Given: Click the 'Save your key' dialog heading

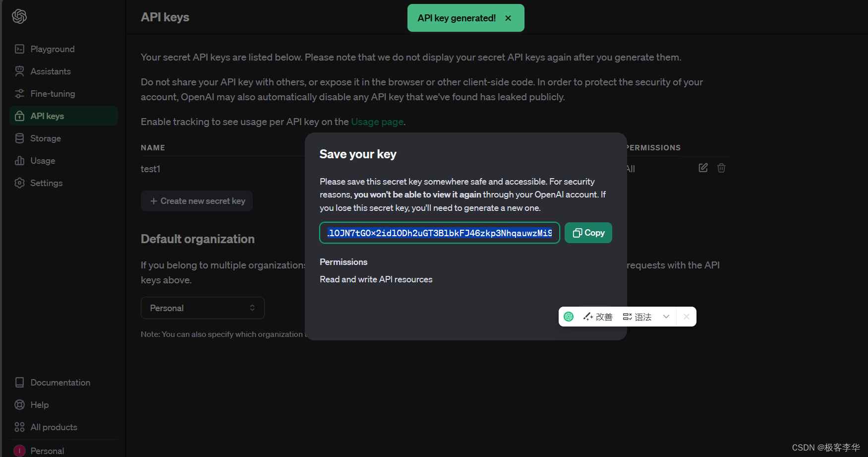Looking at the screenshot, I should (358, 154).
